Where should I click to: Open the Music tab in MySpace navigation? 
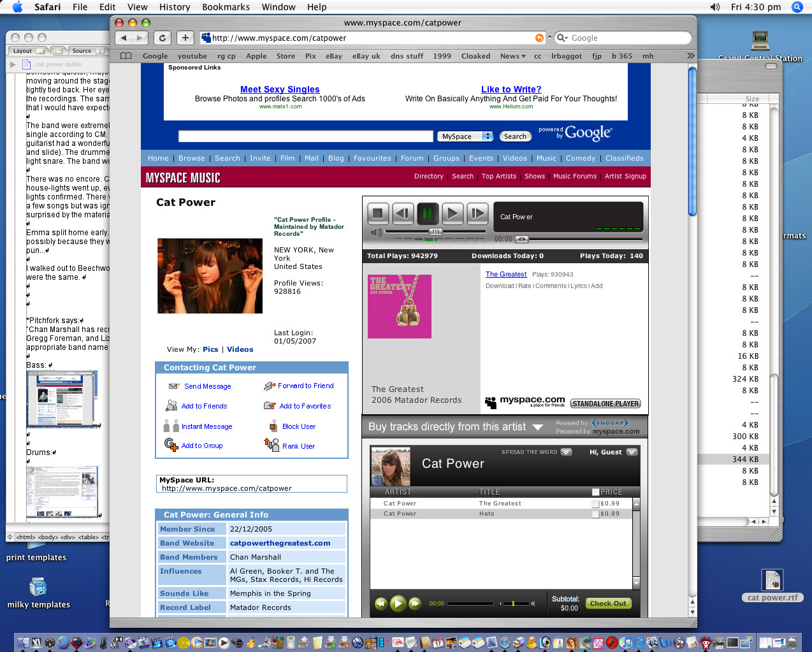point(546,158)
